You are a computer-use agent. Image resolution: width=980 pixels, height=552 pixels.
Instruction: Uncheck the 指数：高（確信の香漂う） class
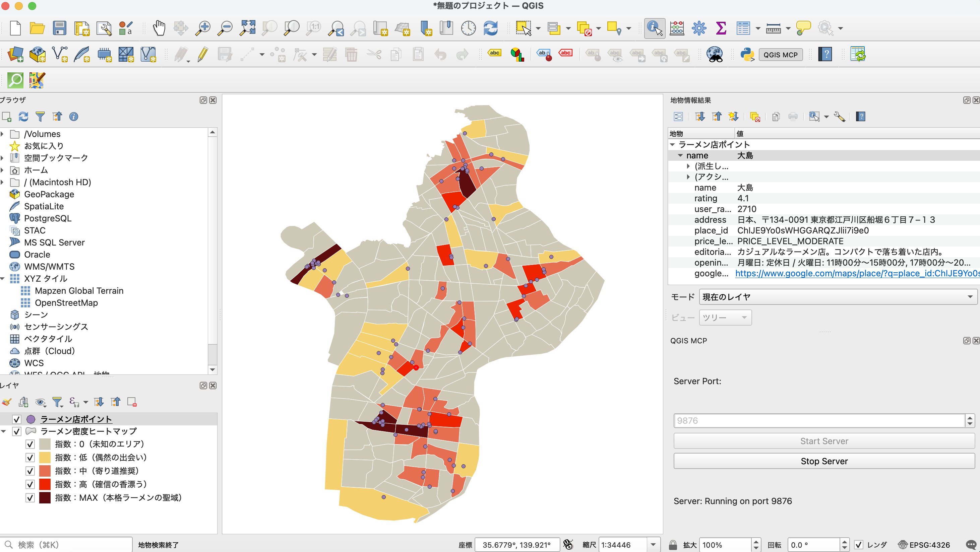coord(30,484)
